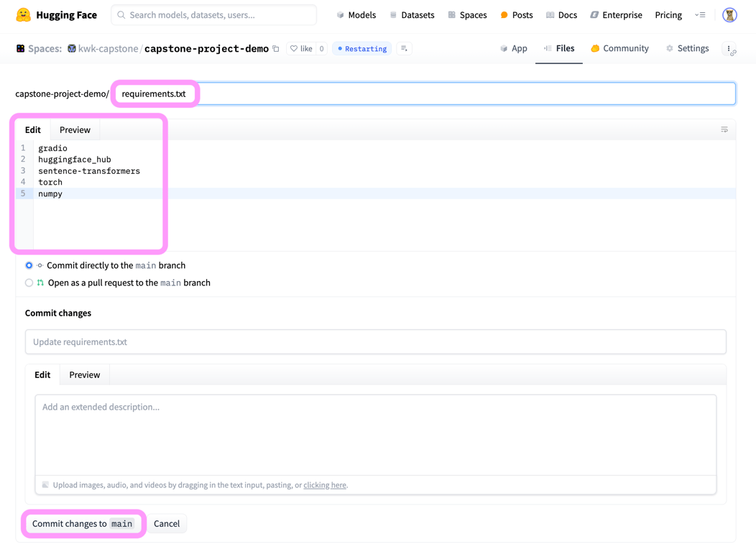The image size is (756, 552).
Task: Open the Posts page
Action: [517, 15]
